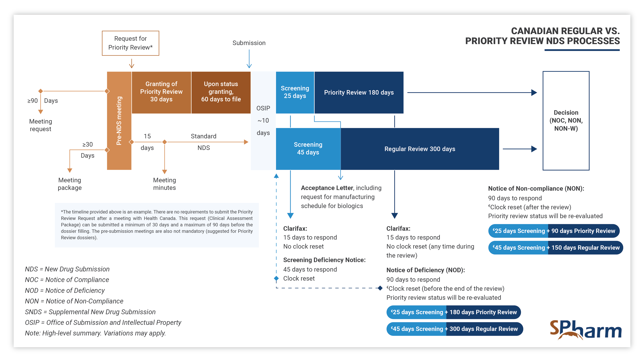Click the footnote starting '*The timeline provided above'
The height and width of the screenshot is (362, 644).
pos(157,225)
